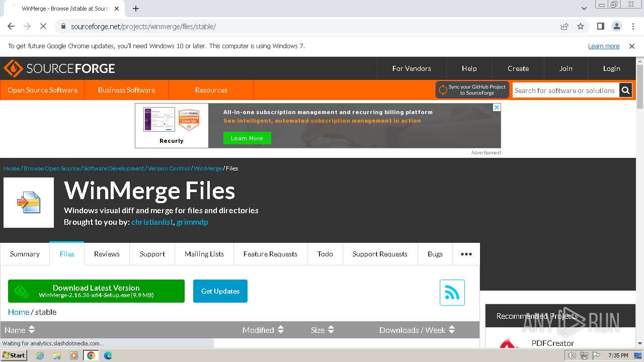
Task: Click the site security lock icon
Action: [63, 27]
